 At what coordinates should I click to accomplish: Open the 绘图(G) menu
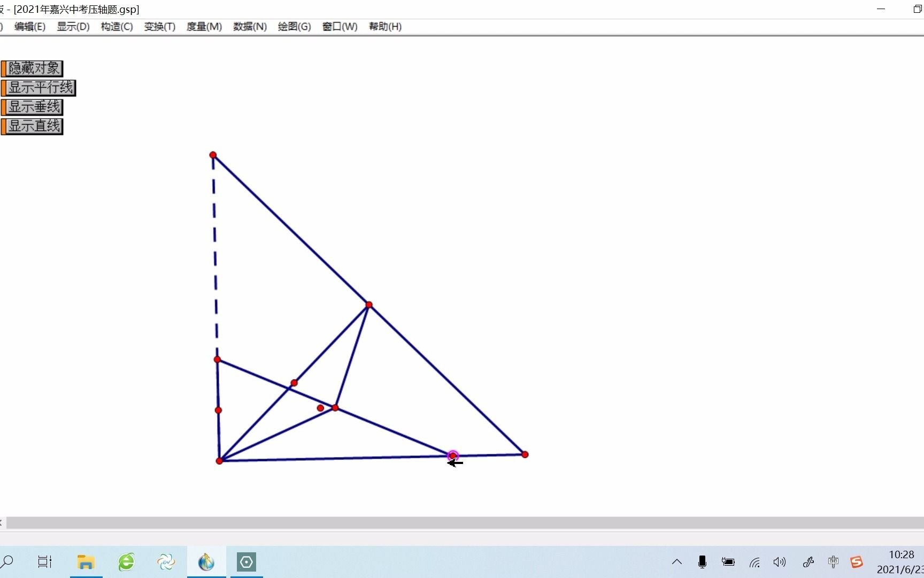click(x=294, y=26)
